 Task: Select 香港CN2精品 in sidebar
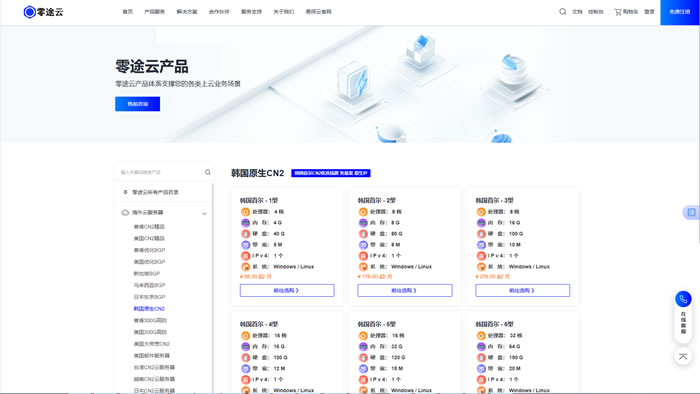pyautogui.click(x=149, y=227)
